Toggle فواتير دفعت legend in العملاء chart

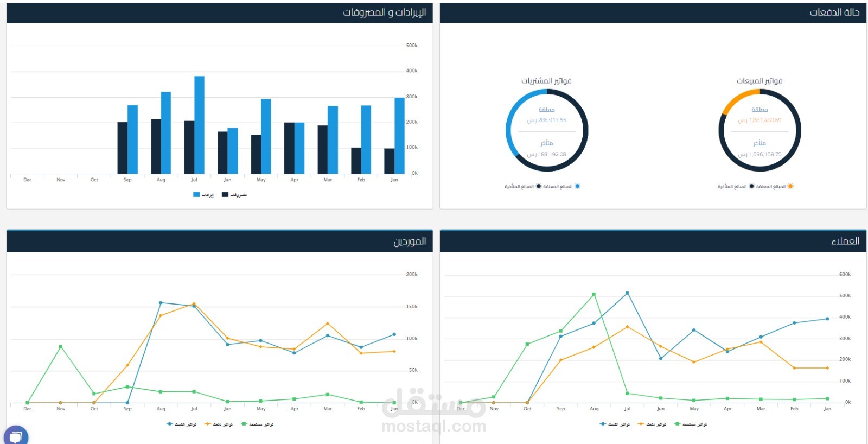coord(652,424)
